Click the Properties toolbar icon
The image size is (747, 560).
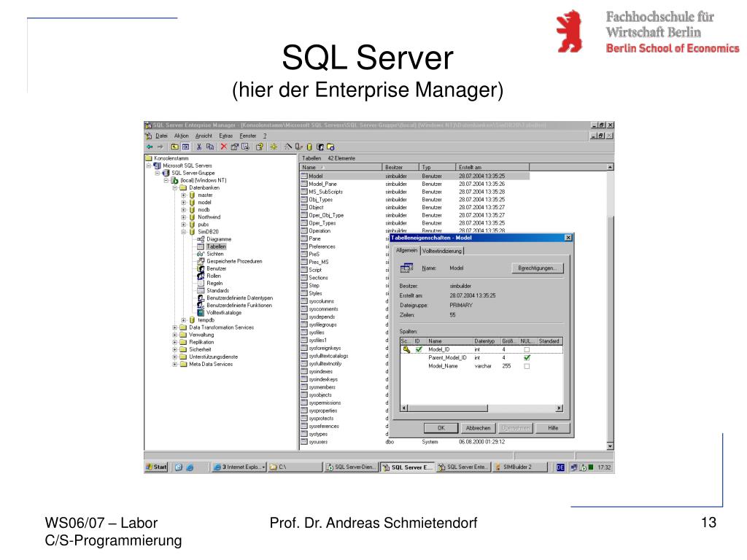pos(234,147)
